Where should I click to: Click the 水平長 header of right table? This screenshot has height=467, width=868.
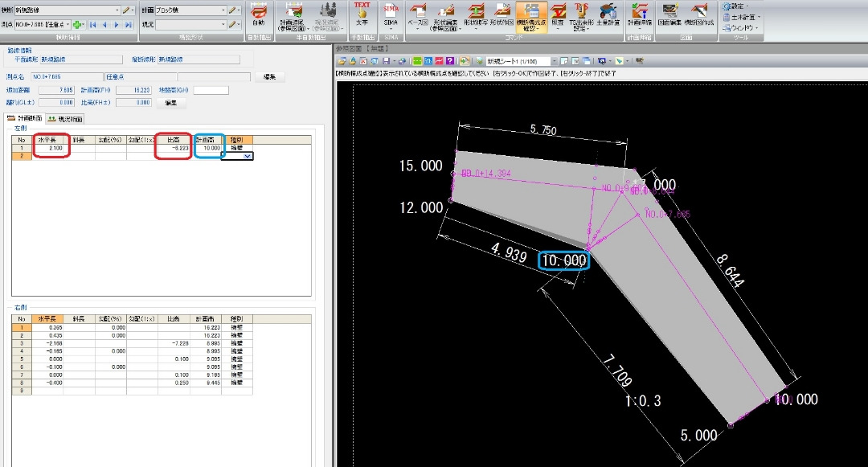pos(47,319)
